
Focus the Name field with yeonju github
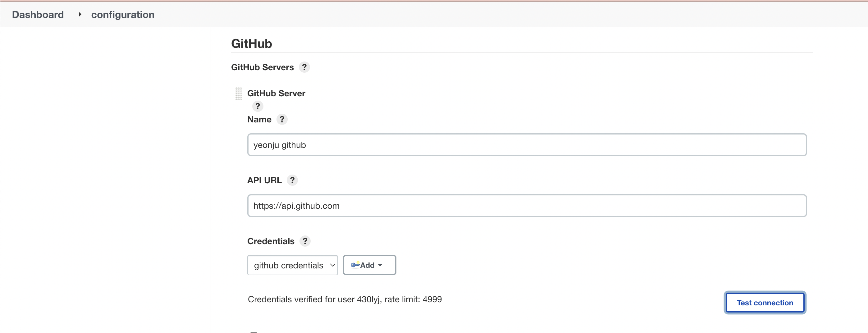(527, 145)
